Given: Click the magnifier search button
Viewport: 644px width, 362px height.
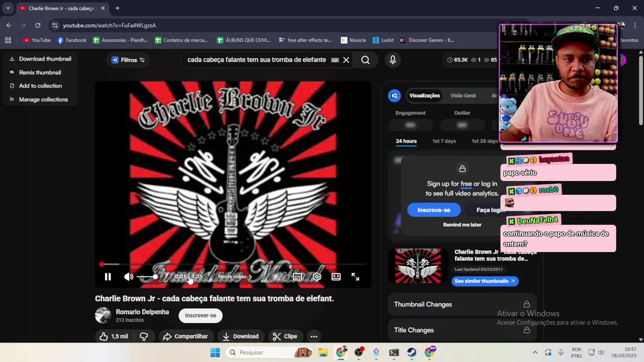Looking at the screenshot, I should [365, 60].
